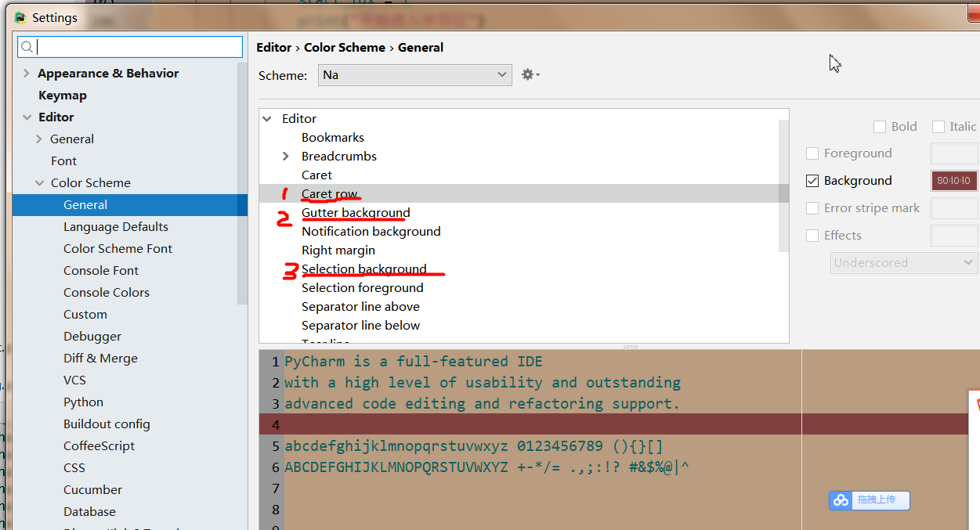This screenshot has height=530, width=980.
Task: Enable the Italic checkbox
Action: point(938,127)
